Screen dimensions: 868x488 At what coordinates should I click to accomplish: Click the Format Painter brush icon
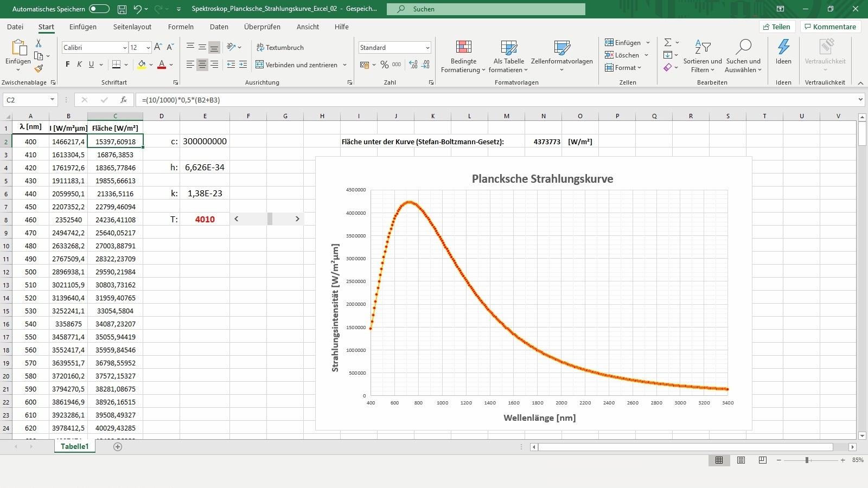(39, 69)
